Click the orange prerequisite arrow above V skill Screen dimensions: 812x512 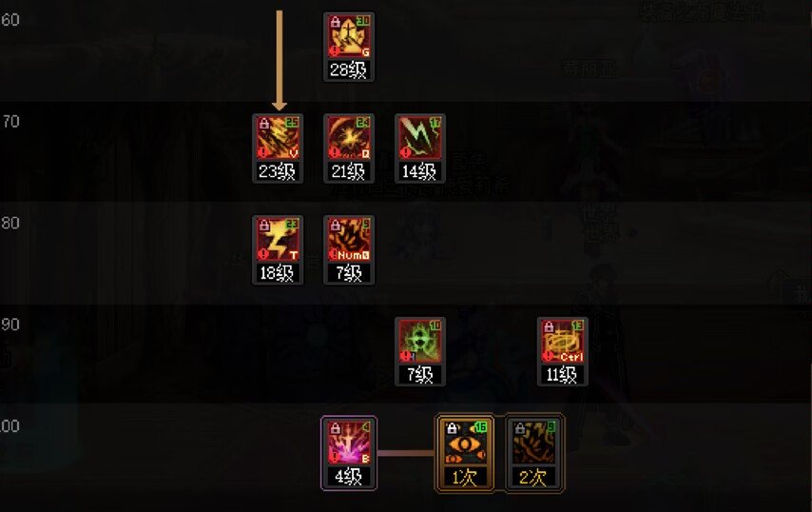(x=280, y=61)
